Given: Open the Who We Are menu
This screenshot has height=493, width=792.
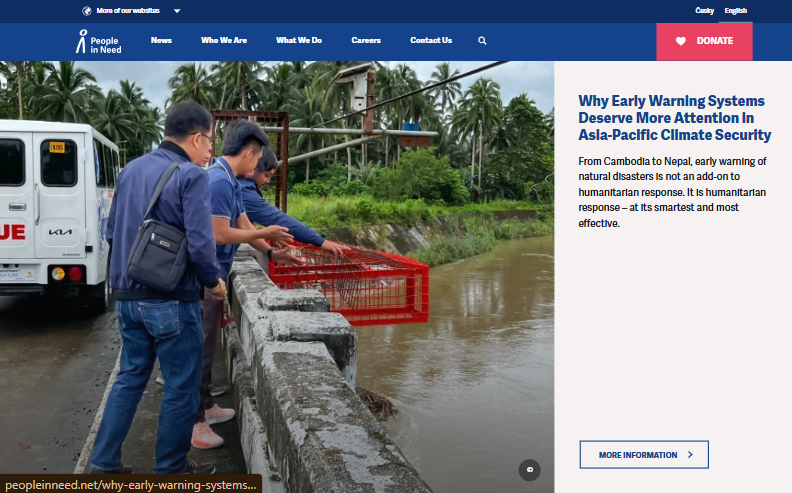Looking at the screenshot, I should coord(224,40).
